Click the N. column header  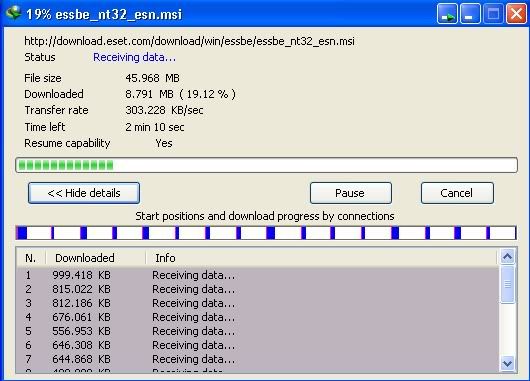pyautogui.click(x=30, y=258)
